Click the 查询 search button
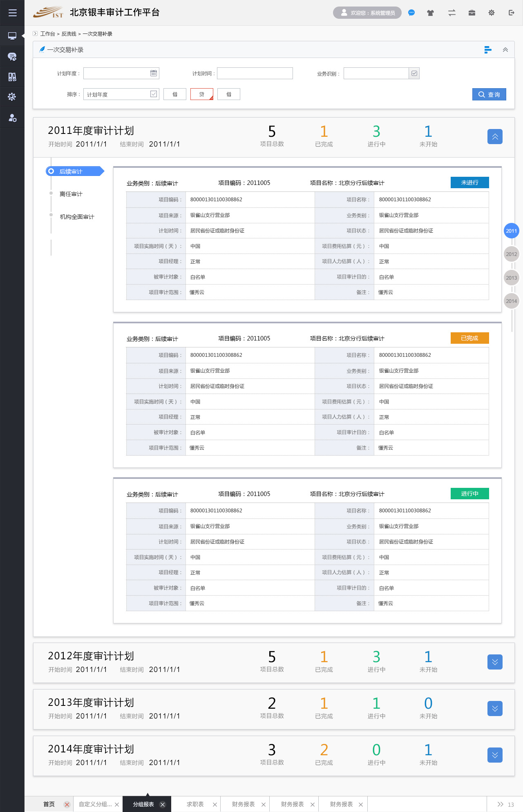The image size is (523, 812). coord(489,94)
